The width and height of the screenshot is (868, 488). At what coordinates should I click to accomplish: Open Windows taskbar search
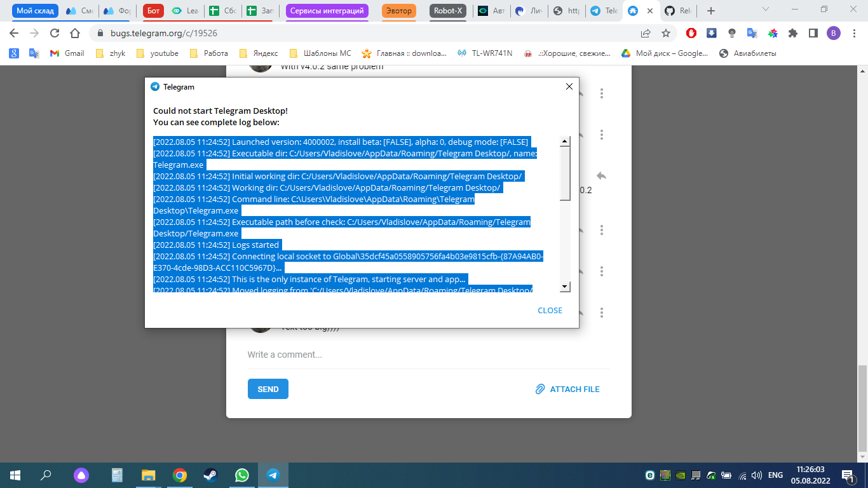(46, 475)
